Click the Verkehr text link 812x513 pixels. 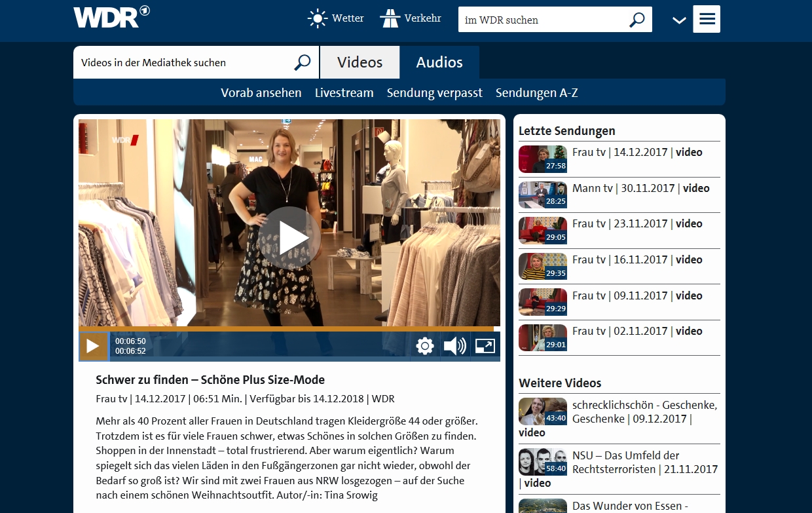pos(422,18)
